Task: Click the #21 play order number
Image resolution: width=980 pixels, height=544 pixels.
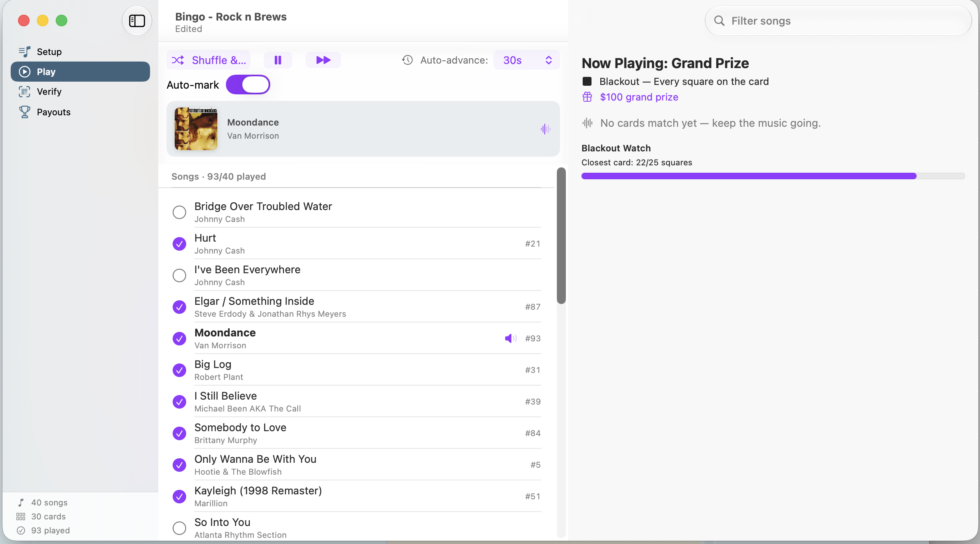Action: (533, 244)
